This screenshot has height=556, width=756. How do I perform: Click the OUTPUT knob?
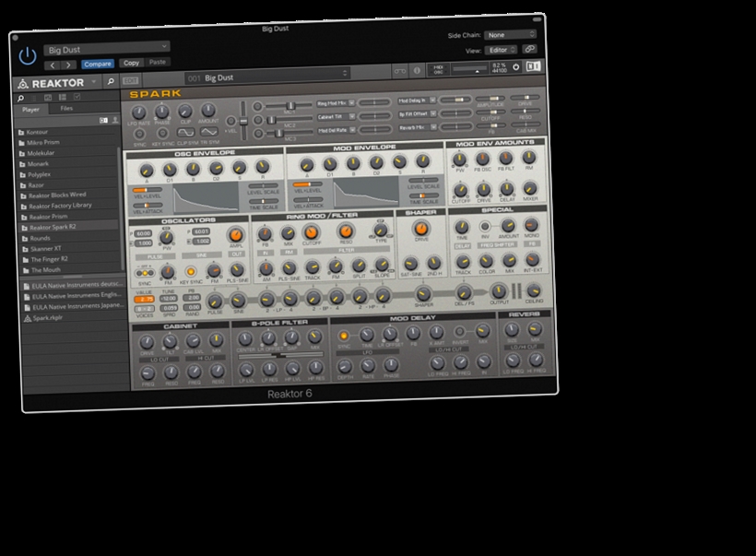pyautogui.click(x=498, y=290)
